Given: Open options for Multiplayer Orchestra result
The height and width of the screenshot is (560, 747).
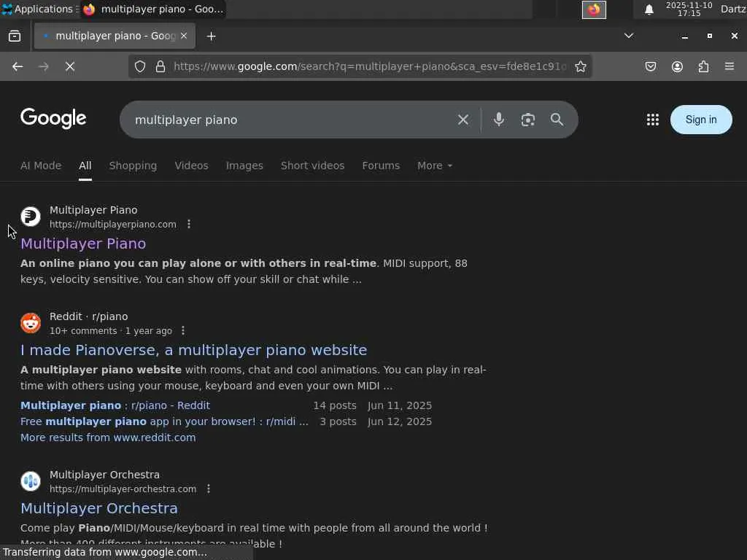Looking at the screenshot, I should pyautogui.click(x=208, y=489).
